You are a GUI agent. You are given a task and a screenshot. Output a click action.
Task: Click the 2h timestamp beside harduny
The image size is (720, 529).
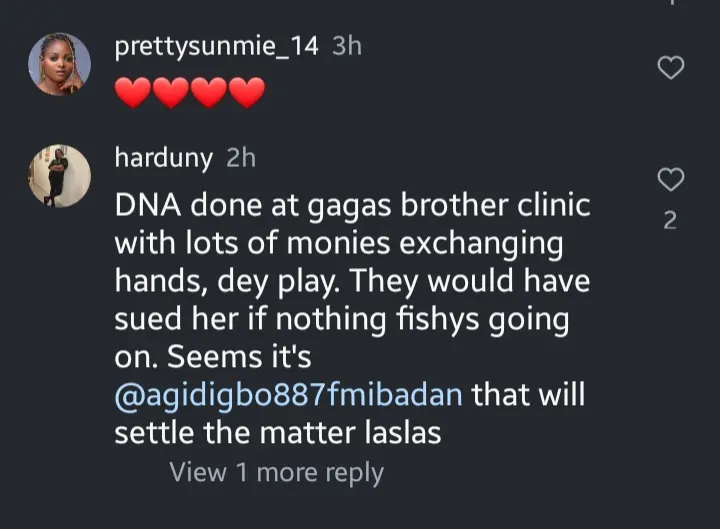click(241, 157)
